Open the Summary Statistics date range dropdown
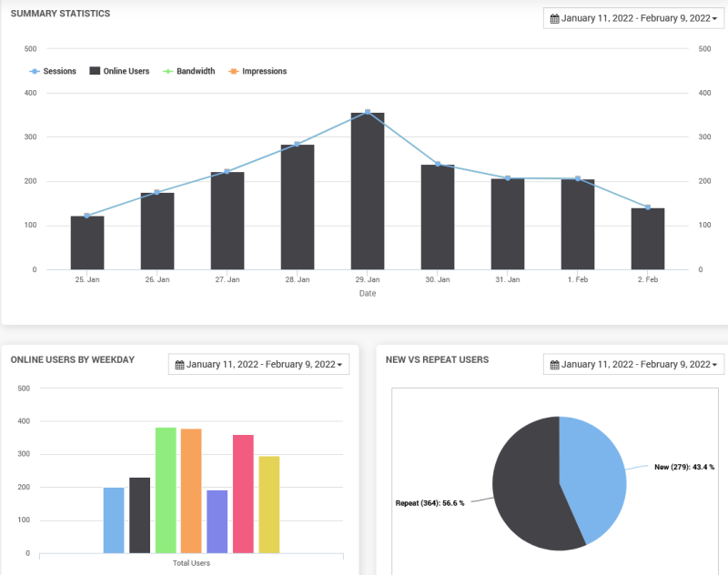Viewport: 728px width, 575px height. [633, 18]
